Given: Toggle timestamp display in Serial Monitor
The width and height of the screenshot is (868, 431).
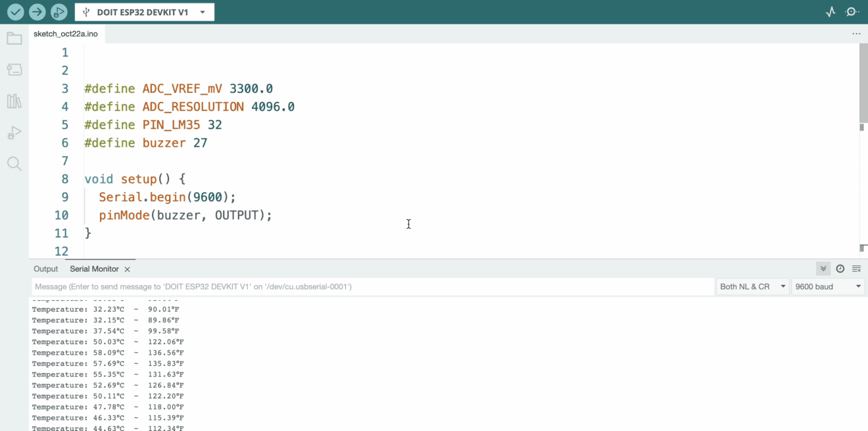Looking at the screenshot, I should (x=840, y=268).
